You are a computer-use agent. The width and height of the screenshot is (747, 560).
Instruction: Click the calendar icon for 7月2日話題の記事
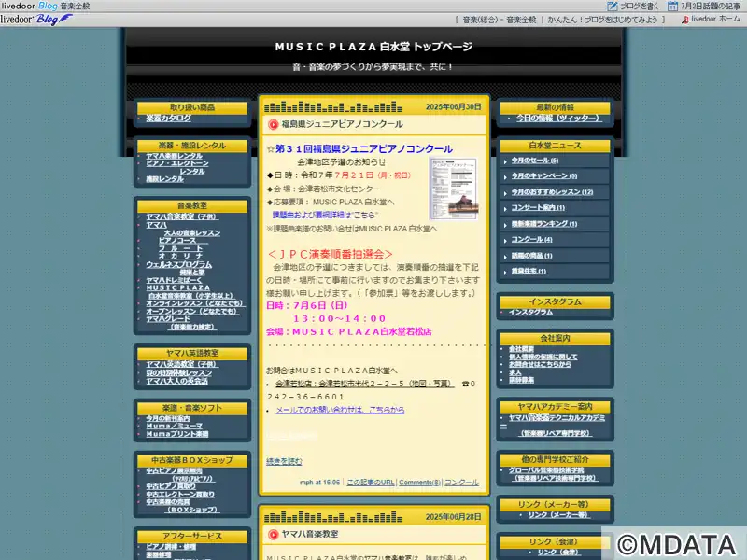pos(672,7)
